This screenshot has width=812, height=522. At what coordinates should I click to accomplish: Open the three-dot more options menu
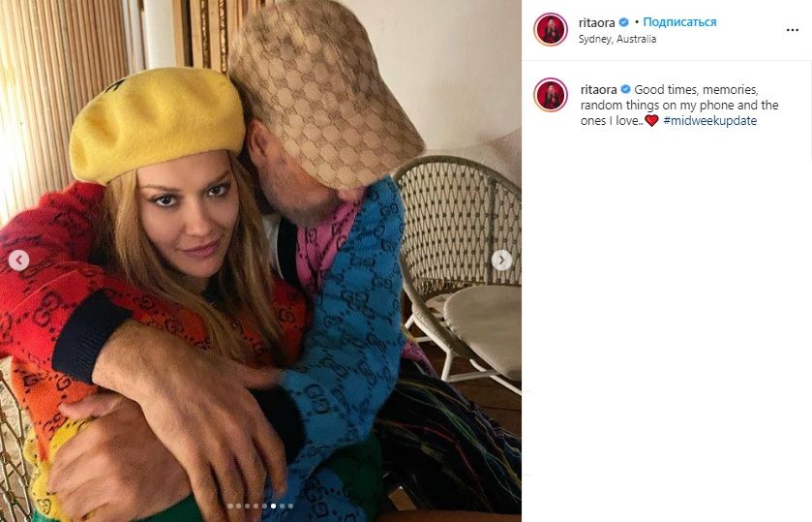(792, 30)
